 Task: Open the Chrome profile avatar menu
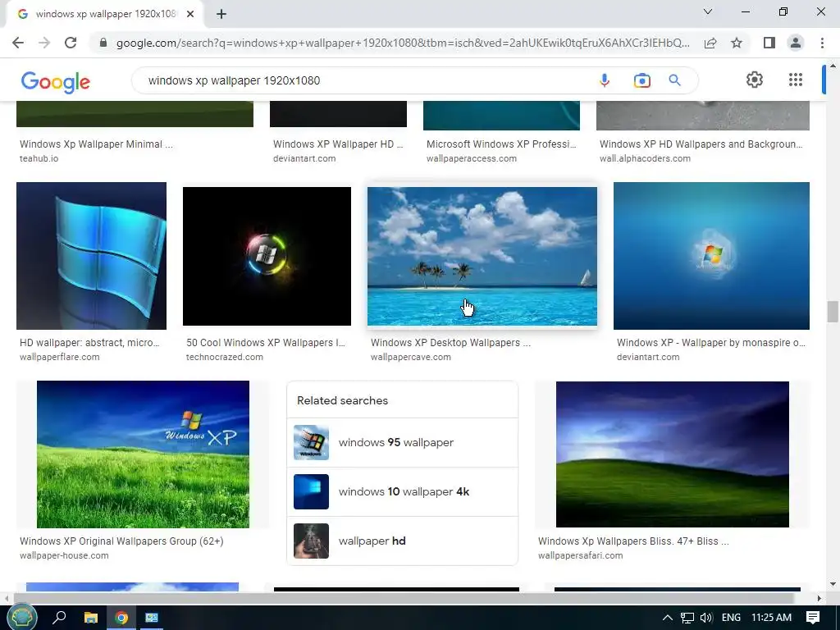(x=796, y=43)
